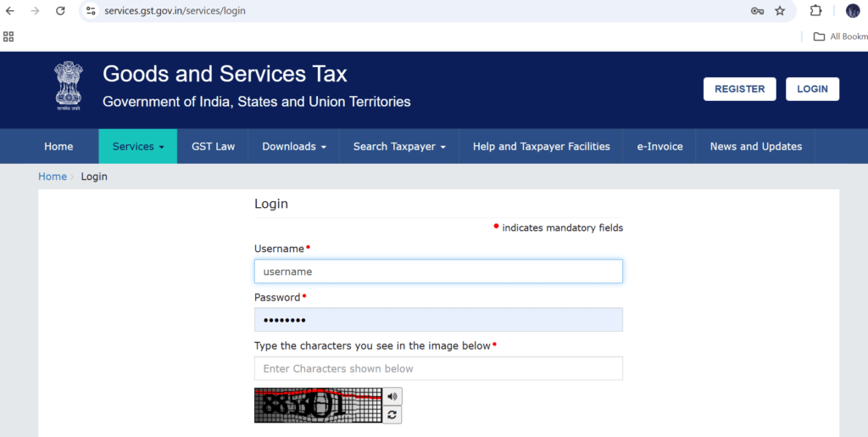Click the browser forward arrow
The height and width of the screenshot is (437, 868).
pyautogui.click(x=35, y=10)
